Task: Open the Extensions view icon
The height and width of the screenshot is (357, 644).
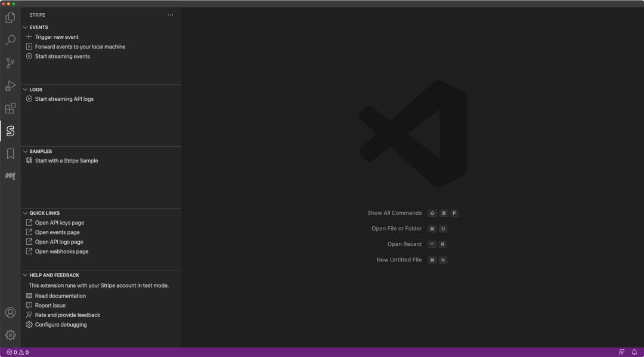Action: [x=10, y=109]
